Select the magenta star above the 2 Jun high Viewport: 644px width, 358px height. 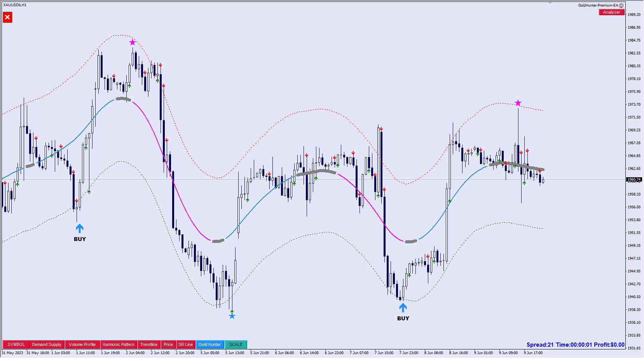pyautogui.click(x=133, y=42)
